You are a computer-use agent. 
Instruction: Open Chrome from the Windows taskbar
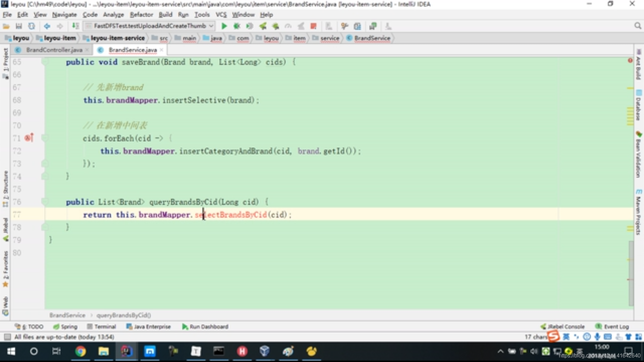coord(80,351)
